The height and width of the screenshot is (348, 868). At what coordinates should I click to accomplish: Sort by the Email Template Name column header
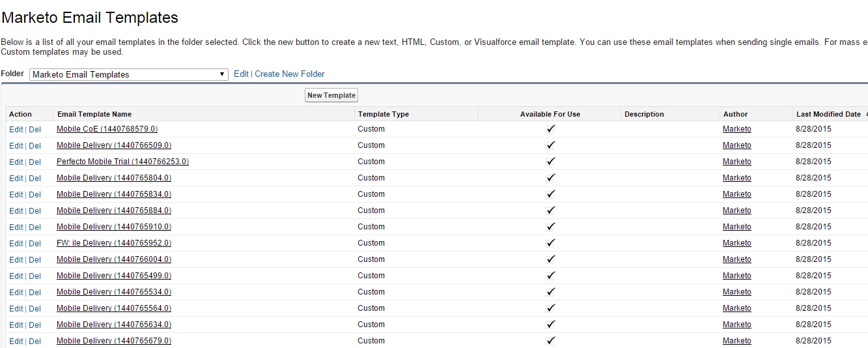click(94, 114)
